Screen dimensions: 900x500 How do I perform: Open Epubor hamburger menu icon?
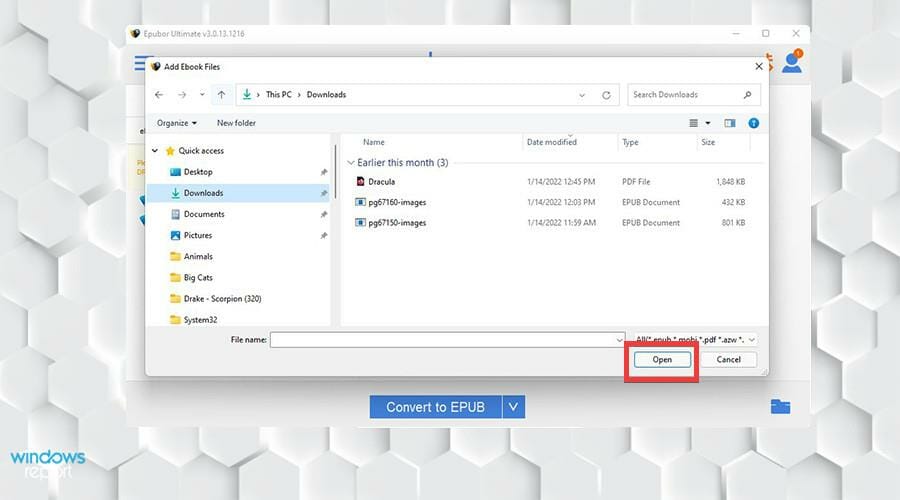[139, 63]
